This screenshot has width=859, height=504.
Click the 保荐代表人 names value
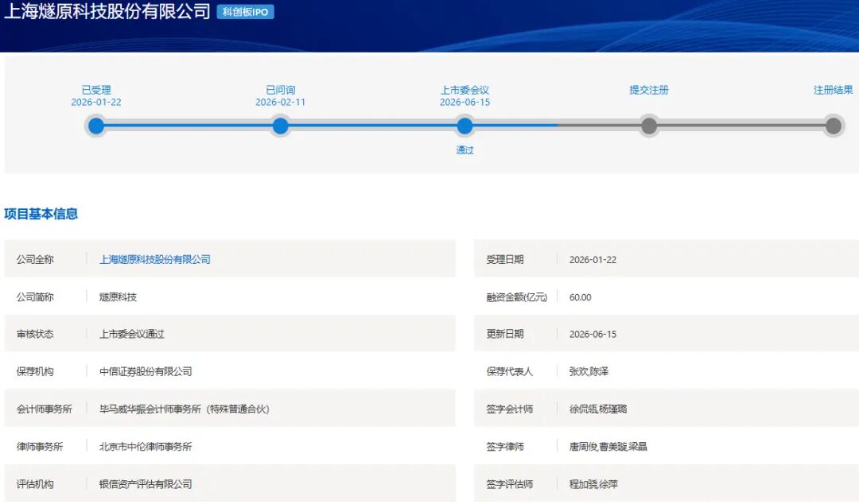click(x=589, y=371)
